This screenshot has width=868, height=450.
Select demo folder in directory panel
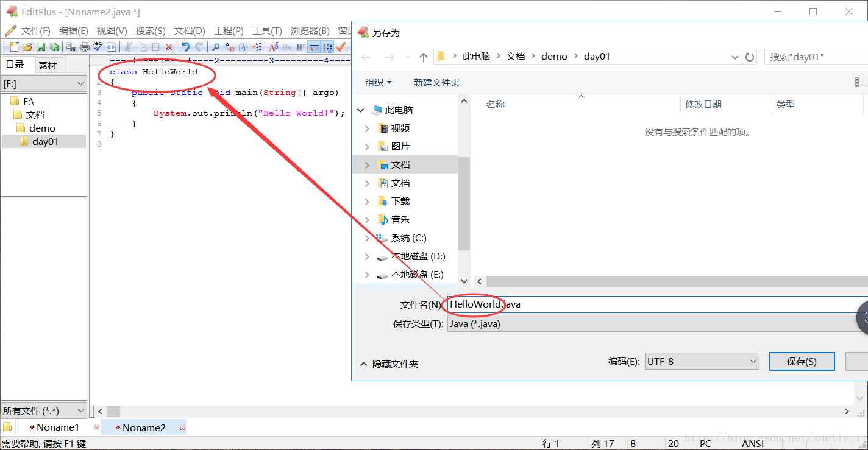click(42, 128)
